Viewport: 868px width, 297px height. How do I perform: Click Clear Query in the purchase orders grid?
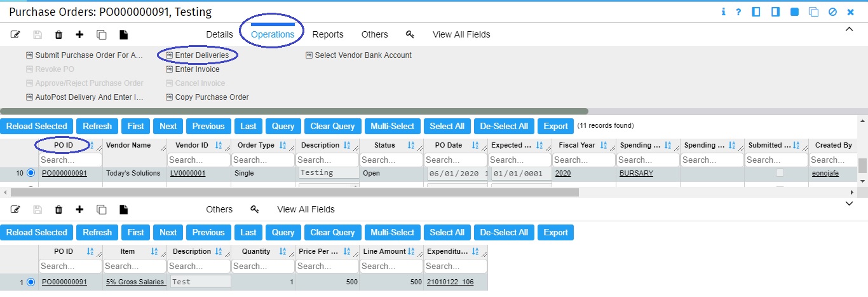pos(333,126)
